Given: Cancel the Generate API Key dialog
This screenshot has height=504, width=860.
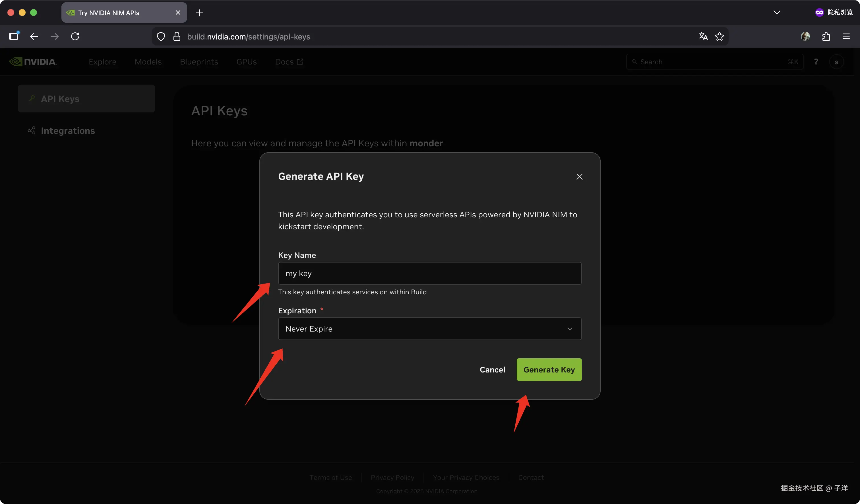Looking at the screenshot, I should [x=492, y=370].
